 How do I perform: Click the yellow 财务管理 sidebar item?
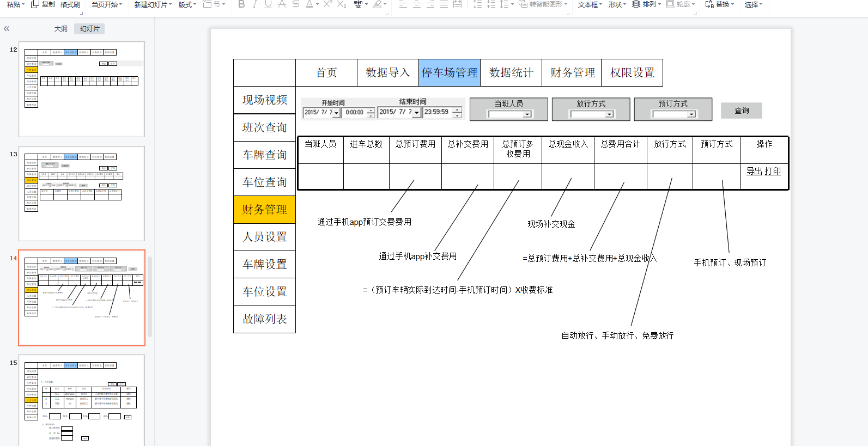(265, 210)
